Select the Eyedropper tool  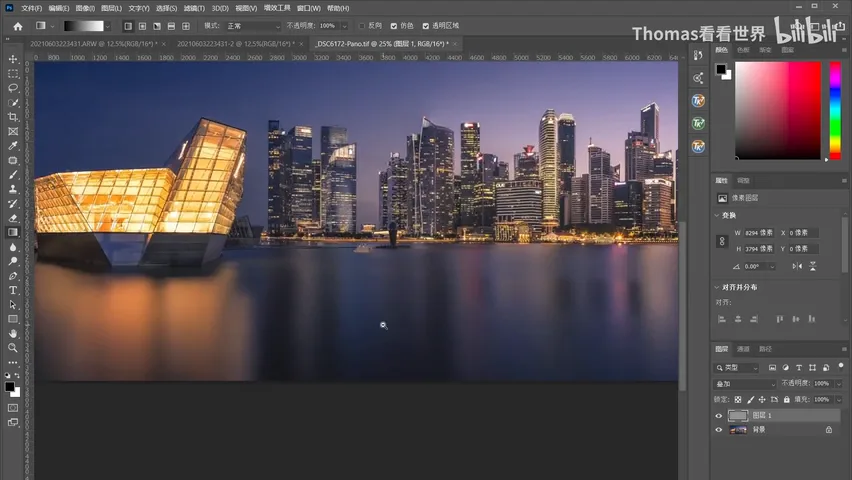pos(13,146)
